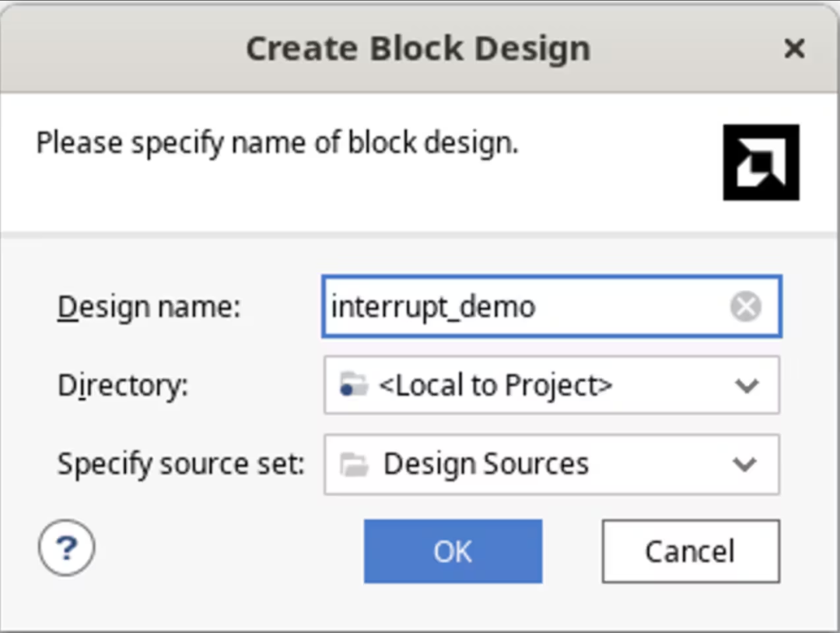Viewport: 840px width, 633px height.
Task: Click the Create Block Design title bar
Action: [x=418, y=49]
